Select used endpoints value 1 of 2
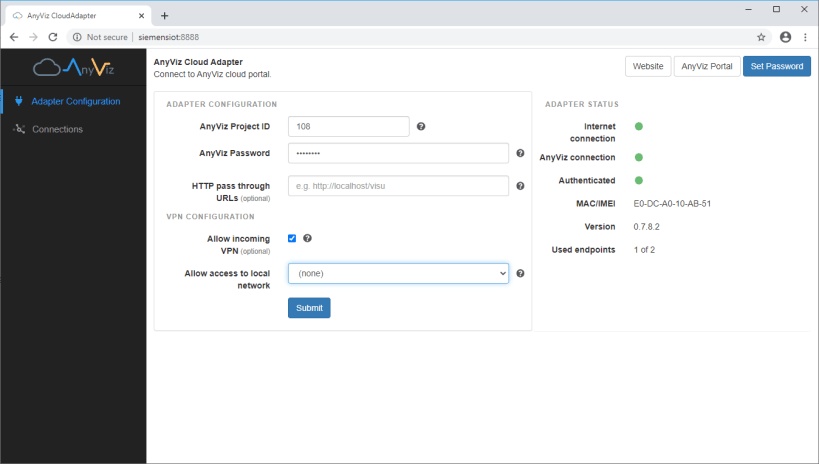 pyautogui.click(x=645, y=250)
